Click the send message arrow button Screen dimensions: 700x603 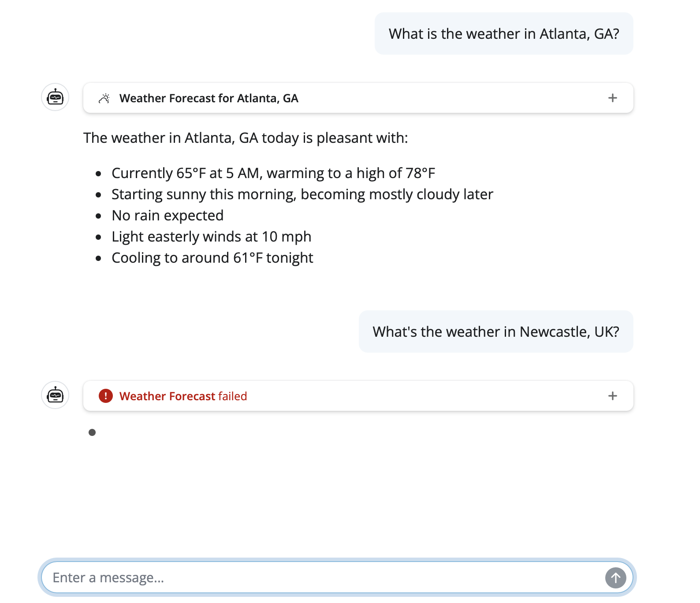click(x=615, y=577)
